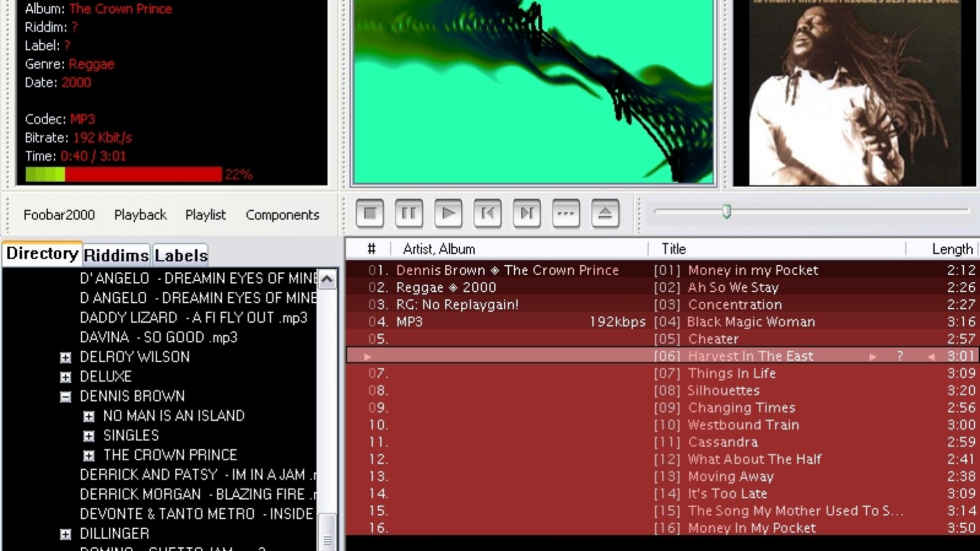Expand the DELROY WILSON folder

click(x=66, y=358)
